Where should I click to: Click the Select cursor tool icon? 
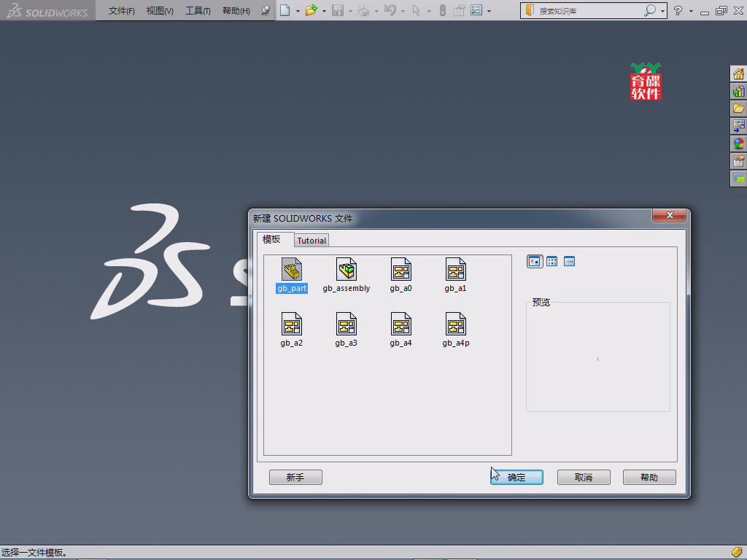pos(416,10)
